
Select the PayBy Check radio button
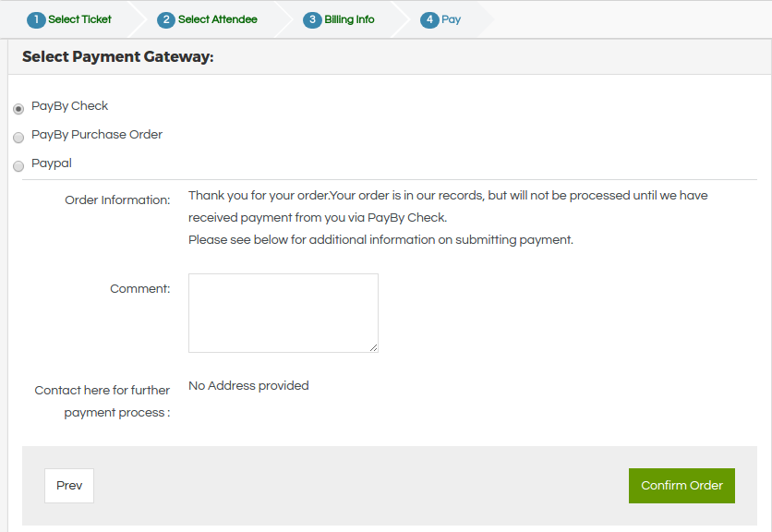[18, 109]
